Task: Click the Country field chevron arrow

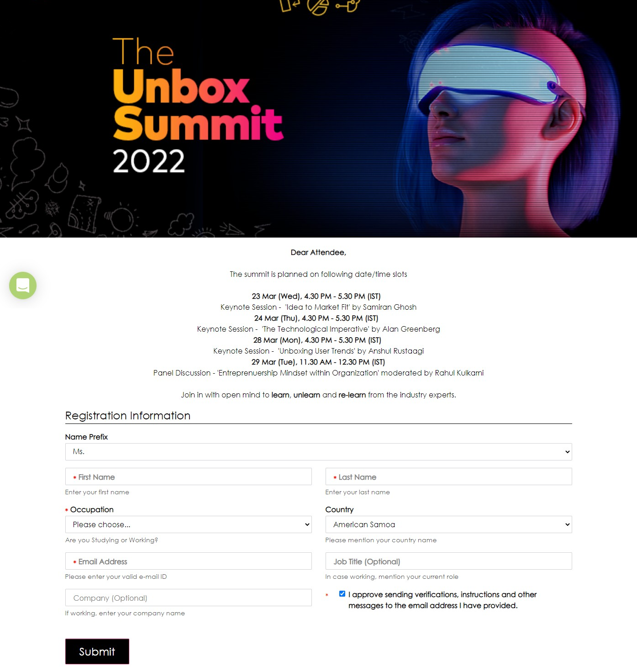Action: tap(567, 524)
